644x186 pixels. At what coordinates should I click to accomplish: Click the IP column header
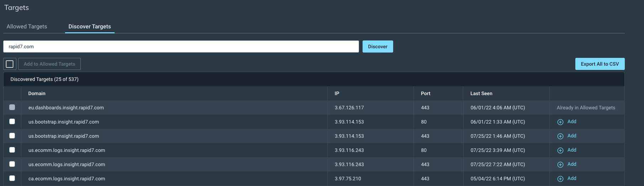[x=337, y=93]
